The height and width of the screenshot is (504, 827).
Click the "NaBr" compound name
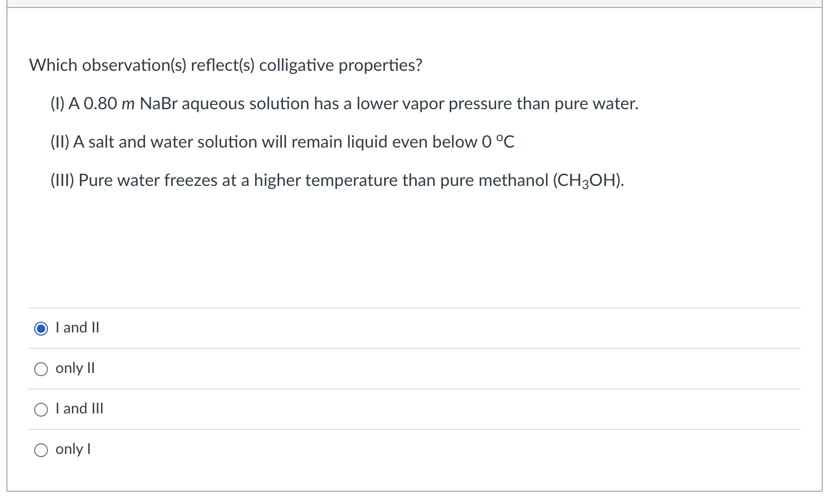click(x=158, y=103)
